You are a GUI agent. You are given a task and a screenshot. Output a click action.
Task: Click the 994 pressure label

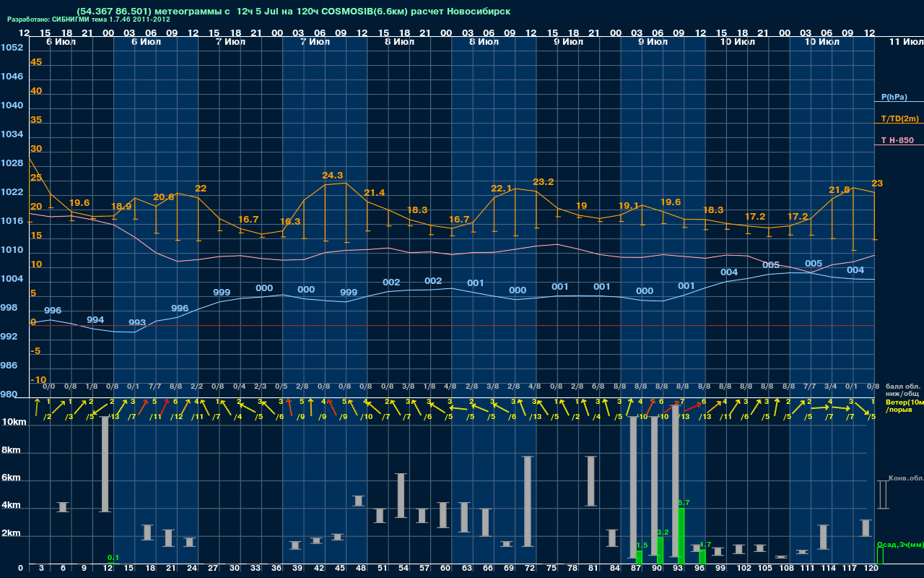tap(95, 320)
